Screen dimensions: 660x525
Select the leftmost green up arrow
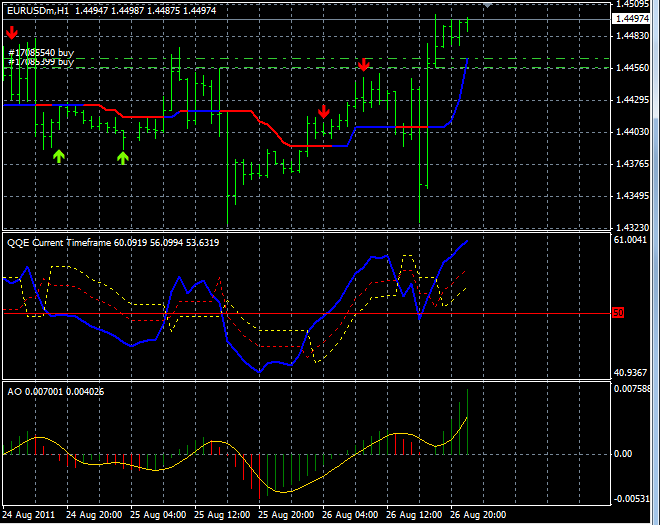pyautogui.click(x=59, y=156)
